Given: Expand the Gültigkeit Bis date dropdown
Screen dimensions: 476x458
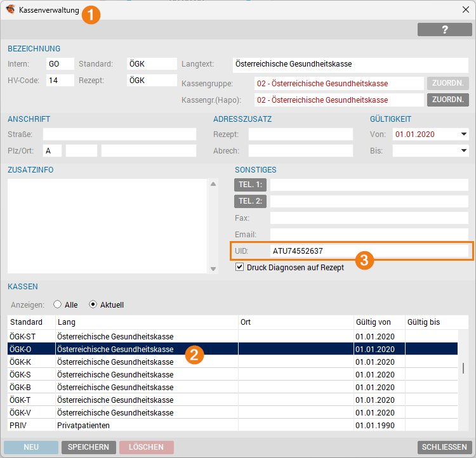Looking at the screenshot, I should coord(463,151).
